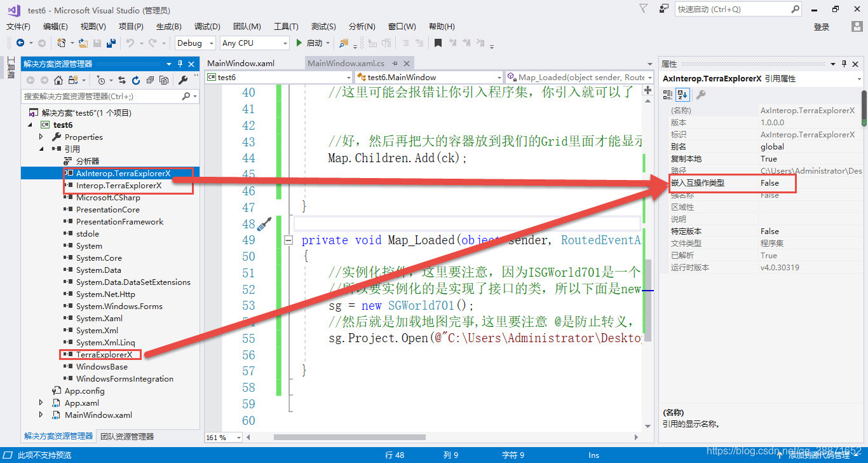Close the Solution Explorer panel
Screen dimensions: 868x463
pos(192,64)
